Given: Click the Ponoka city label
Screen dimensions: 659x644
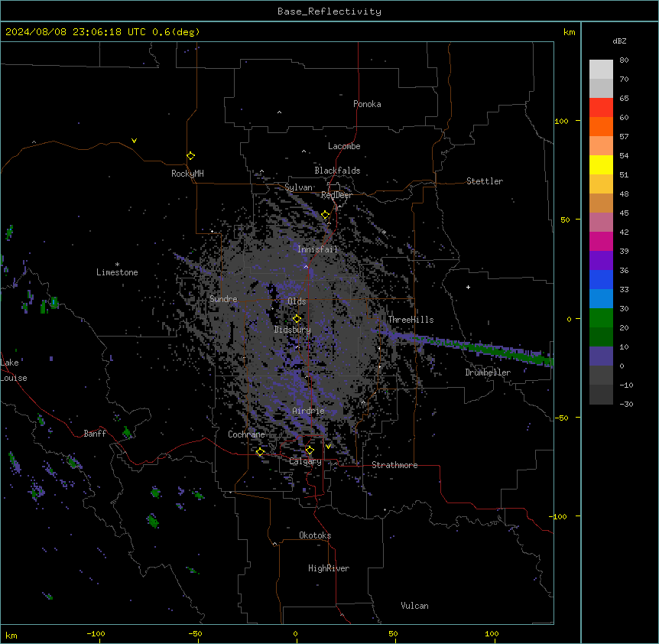Looking at the screenshot, I should (367, 104).
